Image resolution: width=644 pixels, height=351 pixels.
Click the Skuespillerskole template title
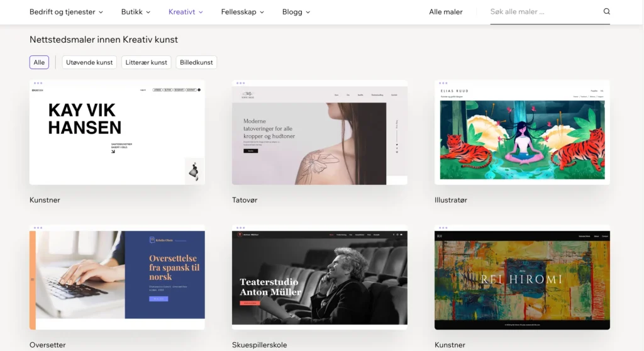pos(257,345)
